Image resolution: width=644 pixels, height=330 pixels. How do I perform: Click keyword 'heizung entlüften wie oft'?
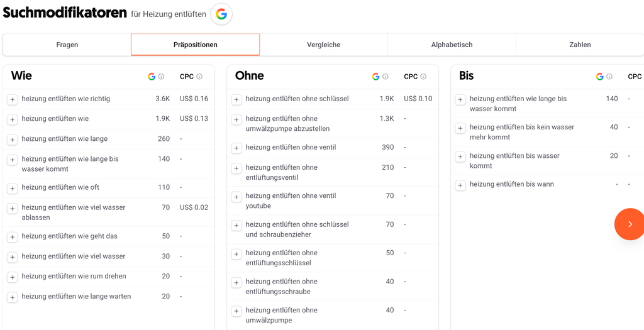[x=60, y=187]
